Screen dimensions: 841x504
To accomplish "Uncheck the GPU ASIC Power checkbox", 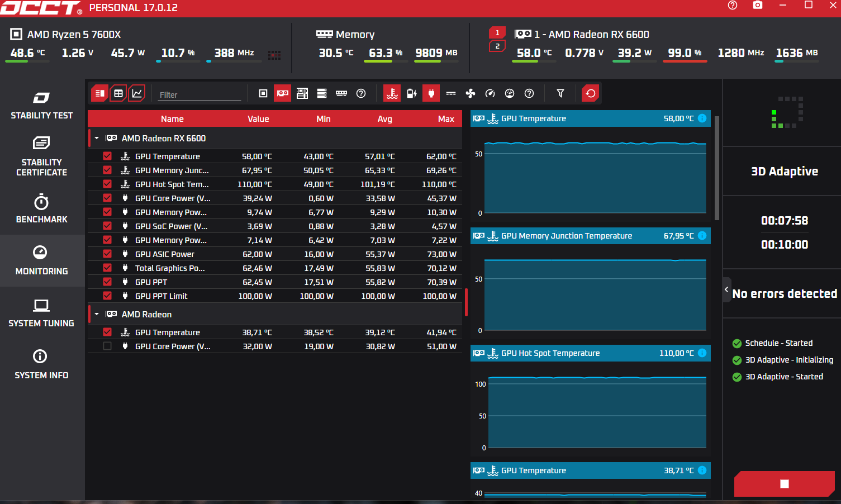I will [107, 254].
